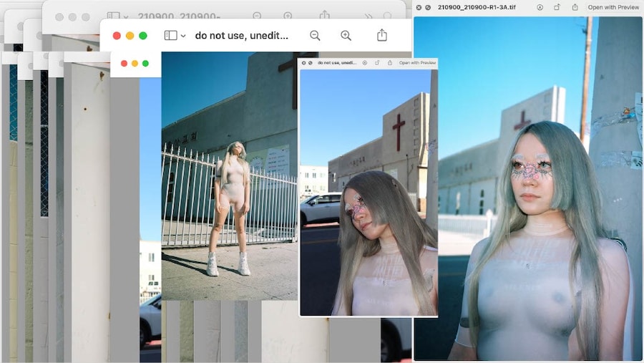Image resolution: width=644 pixels, height=363 pixels.
Task: Click Markup in small 'do not use' Quick Look
Action: pos(364,63)
